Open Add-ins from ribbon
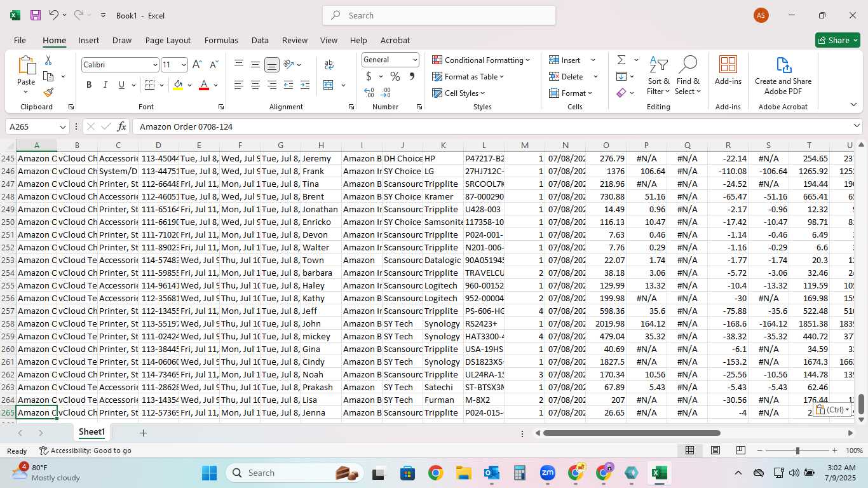Image resolution: width=868 pixels, height=488 pixels. coord(728,71)
